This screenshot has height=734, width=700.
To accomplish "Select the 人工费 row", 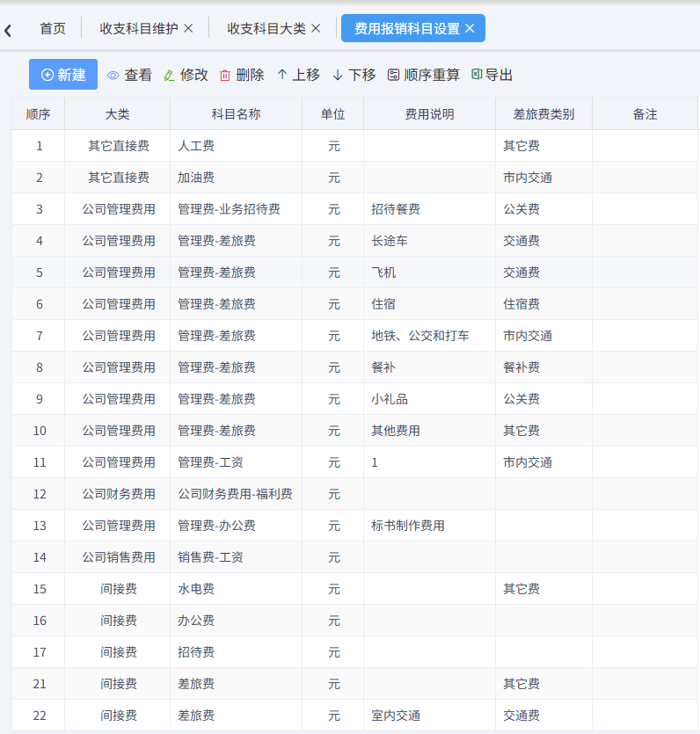I will (x=355, y=146).
